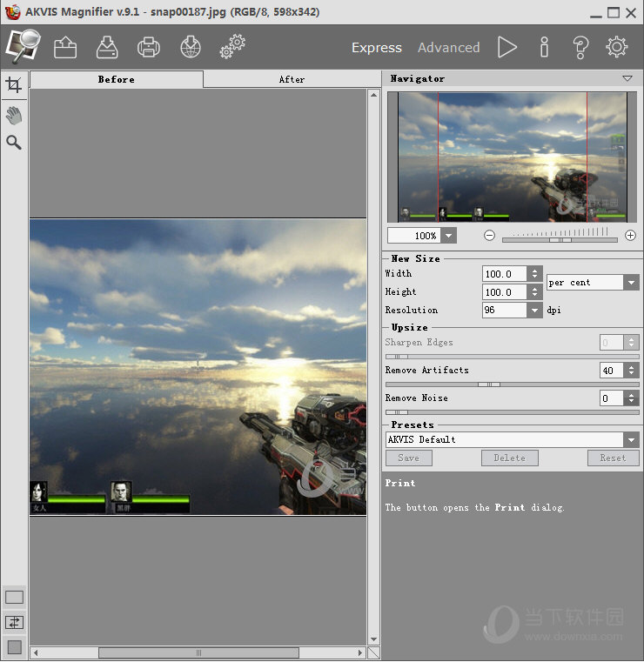The width and height of the screenshot is (644, 662).
Task: Click the Resolution 96 value field
Action: 504,311
